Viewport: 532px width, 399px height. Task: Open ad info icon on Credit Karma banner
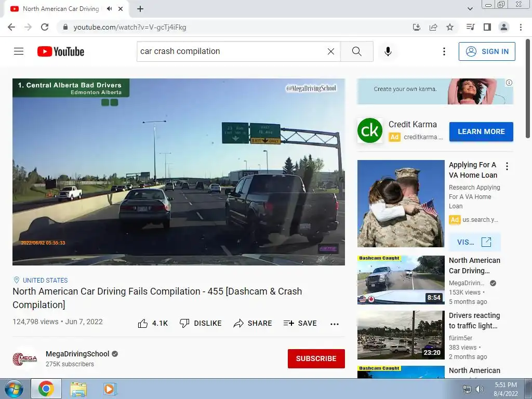point(509,83)
